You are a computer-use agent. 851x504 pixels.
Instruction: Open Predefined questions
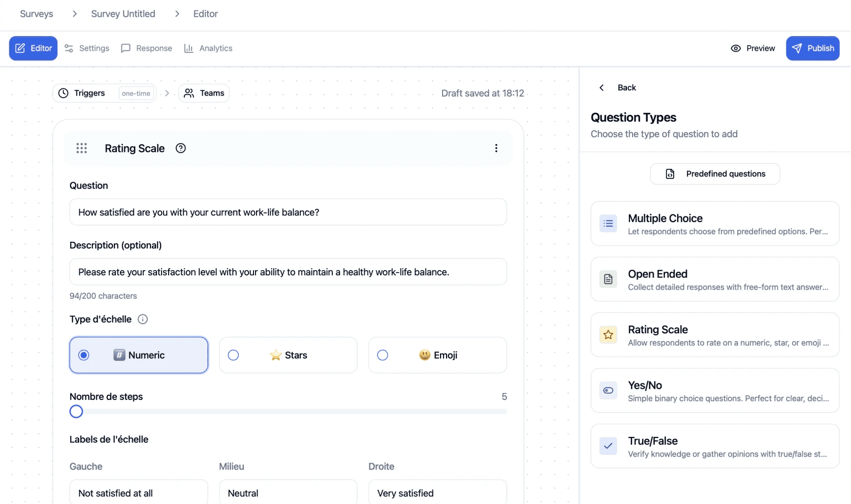tap(715, 174)
